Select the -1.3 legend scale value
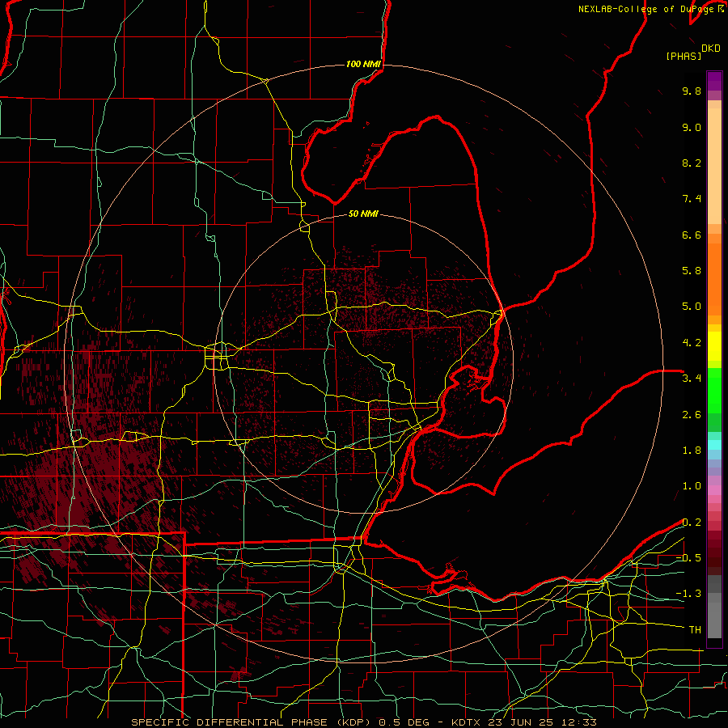 click(x=688, y=594)
